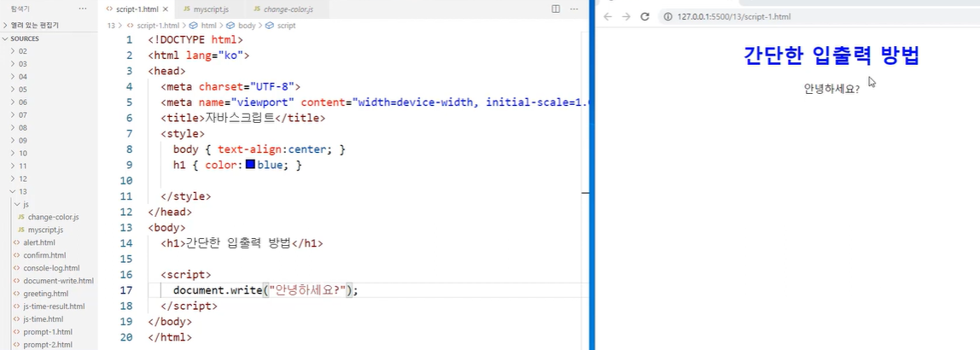980x350 pixels.
Task: Expand folder 08 in explorer
Action: click(49, 127)
